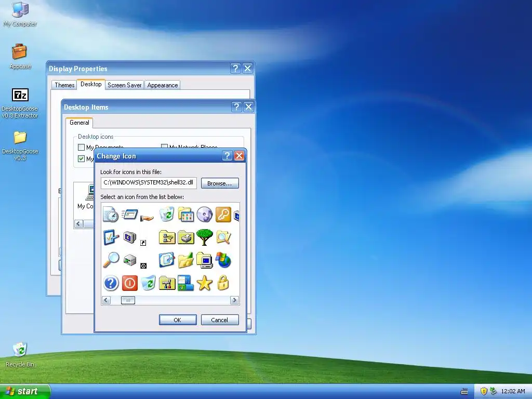Select the My Computer desktop icon
Viewport: 532px width, 399px height.
pos(20,14)
